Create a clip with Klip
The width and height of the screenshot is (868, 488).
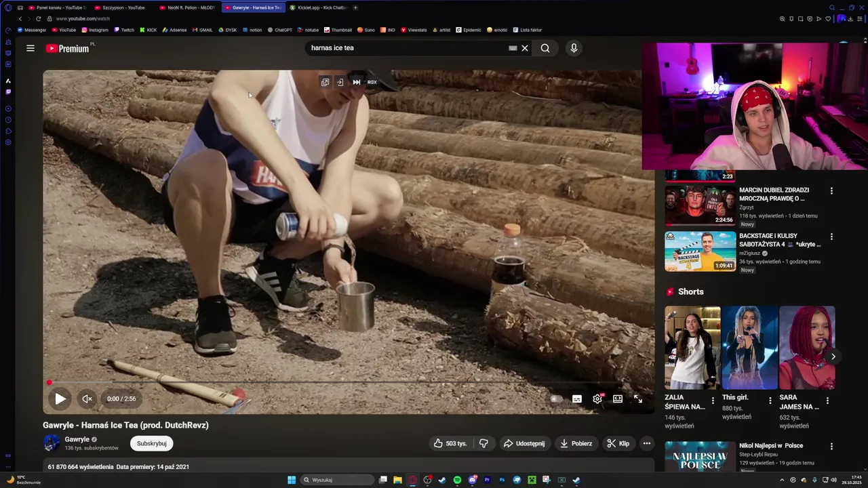click(618, 443)
